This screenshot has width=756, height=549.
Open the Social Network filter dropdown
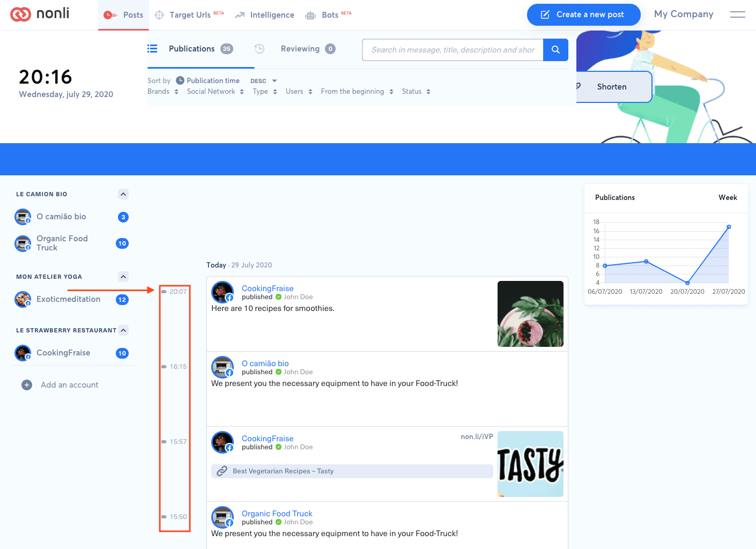[x=216, y=92]
